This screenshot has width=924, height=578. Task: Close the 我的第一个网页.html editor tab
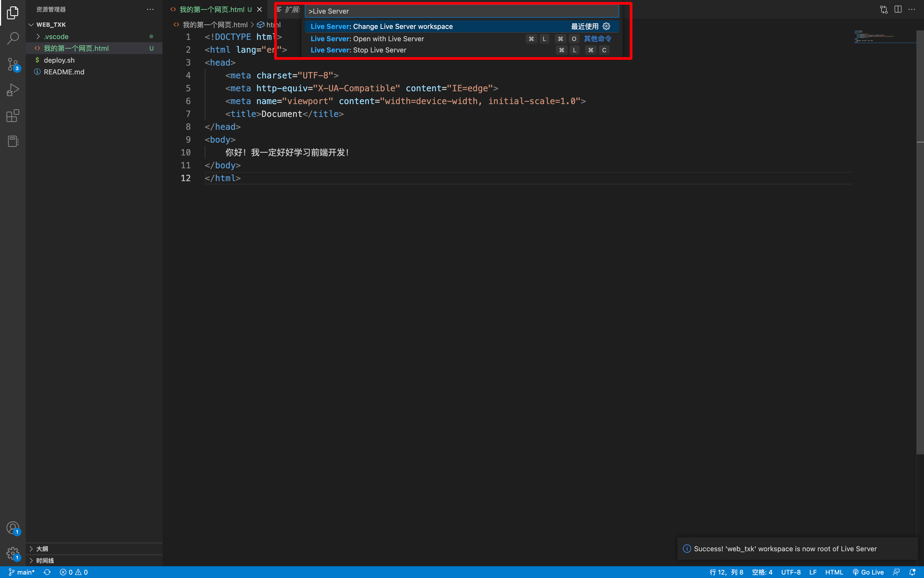tap(260, 10)
